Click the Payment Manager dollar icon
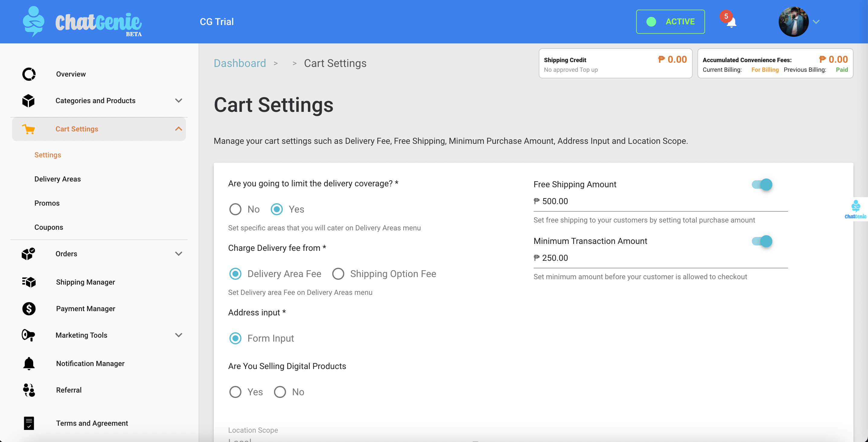The image size is (868, 442). pos(29,309)
